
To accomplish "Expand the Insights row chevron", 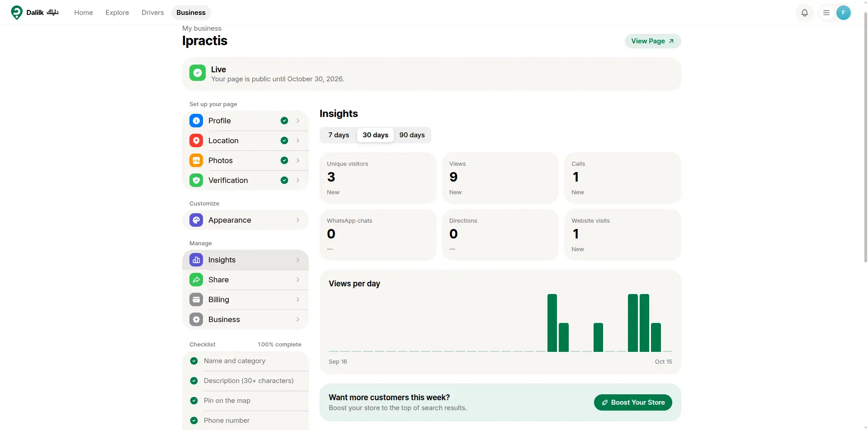I will (298, 260).
